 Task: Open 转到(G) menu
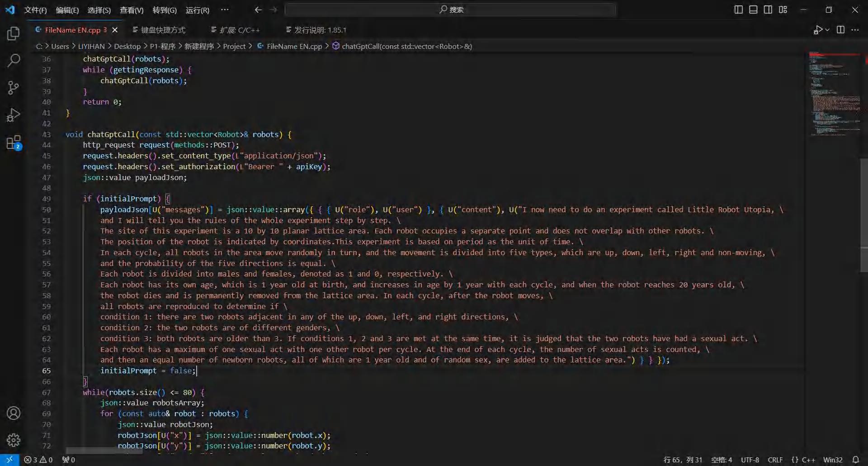pyautogui.click(x=165, y=10)
